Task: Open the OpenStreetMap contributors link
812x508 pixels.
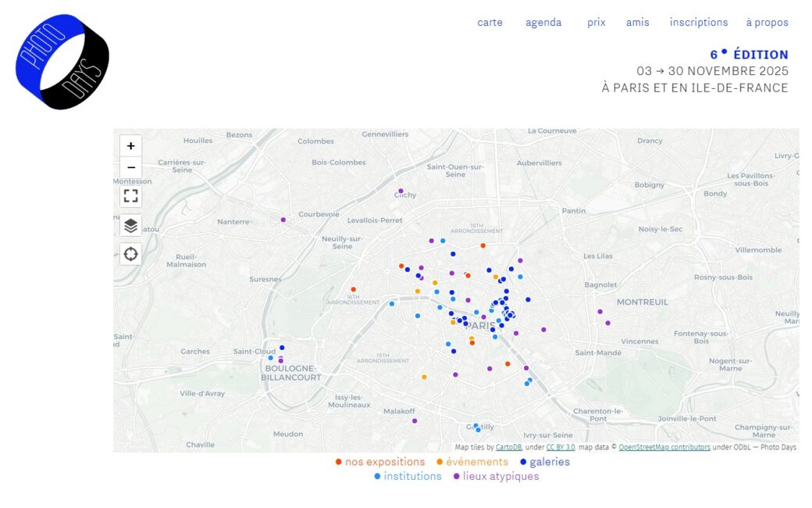Action: point(664,447)
